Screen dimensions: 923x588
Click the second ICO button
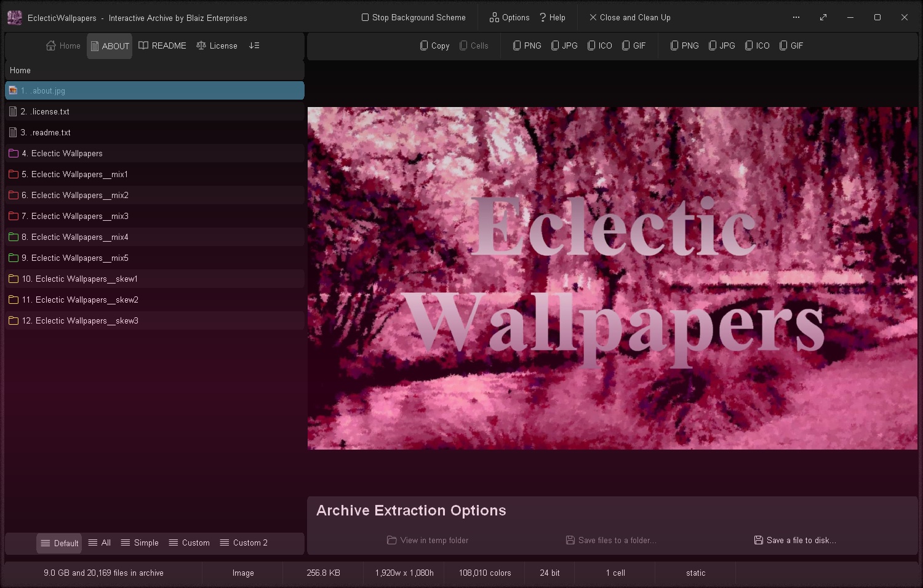[757, 46]
